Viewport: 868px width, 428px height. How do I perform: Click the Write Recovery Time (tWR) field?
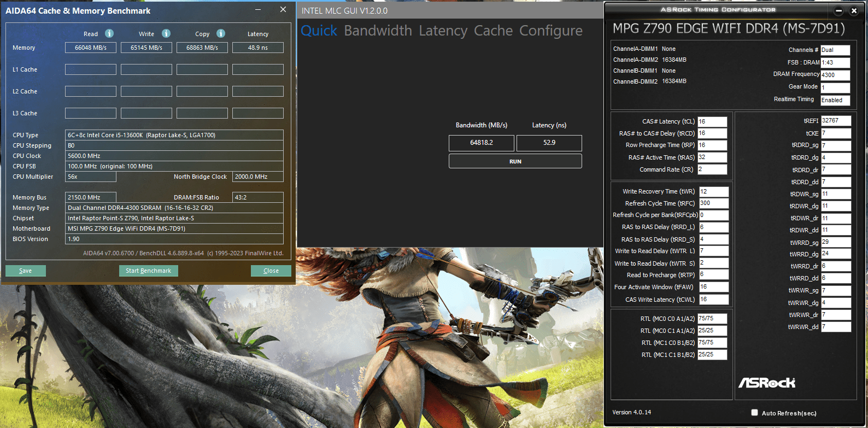click(x=714, y=191)
